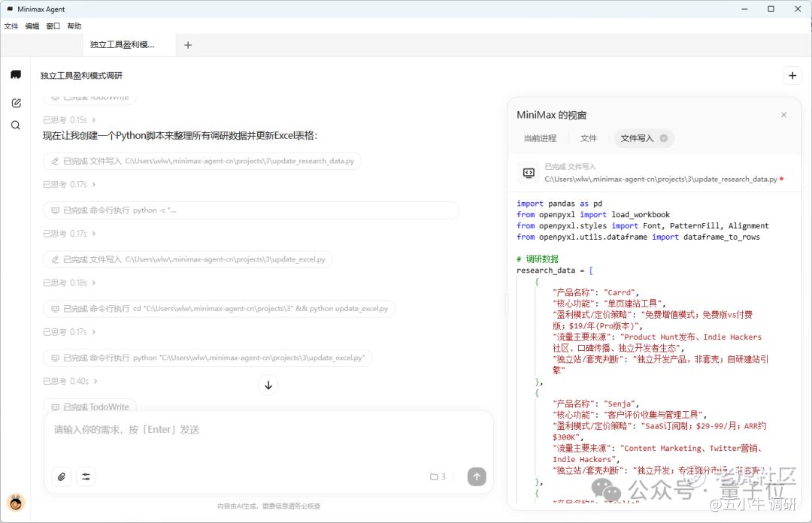Expand the 已思考 0.18s thought
The width and height of the screenshot is (812, 523).
(69, 283)
